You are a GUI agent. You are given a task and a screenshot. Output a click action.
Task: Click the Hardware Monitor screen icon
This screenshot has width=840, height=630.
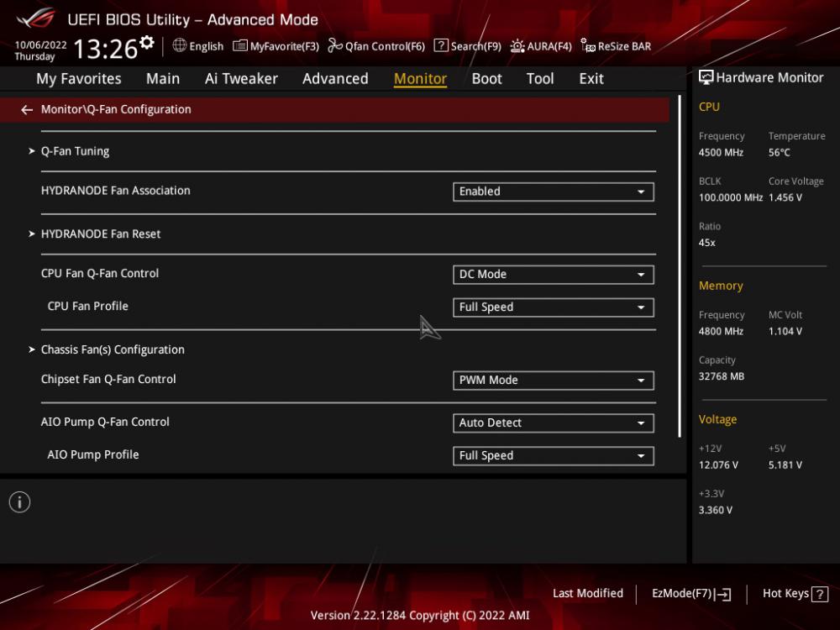[x=706, y=77]
